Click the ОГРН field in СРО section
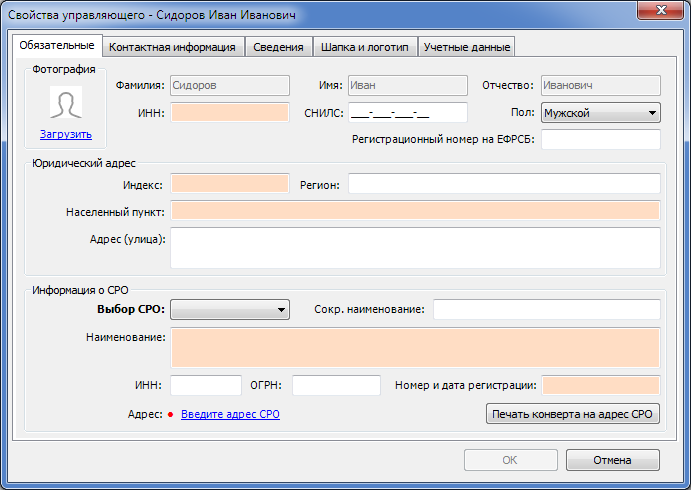This screenshot has width=691, height=490. click(x=336, y=385)
